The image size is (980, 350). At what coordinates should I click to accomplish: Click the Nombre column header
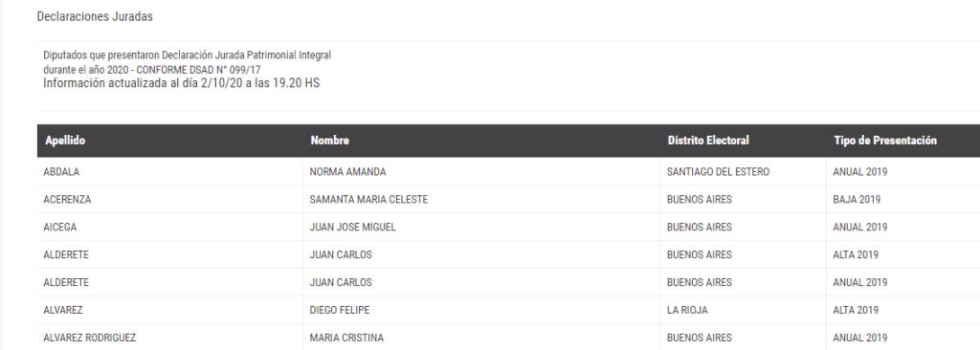[329, 141]
